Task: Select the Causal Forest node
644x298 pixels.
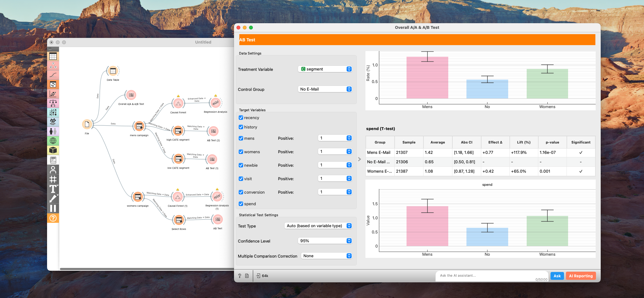Action: point(178,103)
